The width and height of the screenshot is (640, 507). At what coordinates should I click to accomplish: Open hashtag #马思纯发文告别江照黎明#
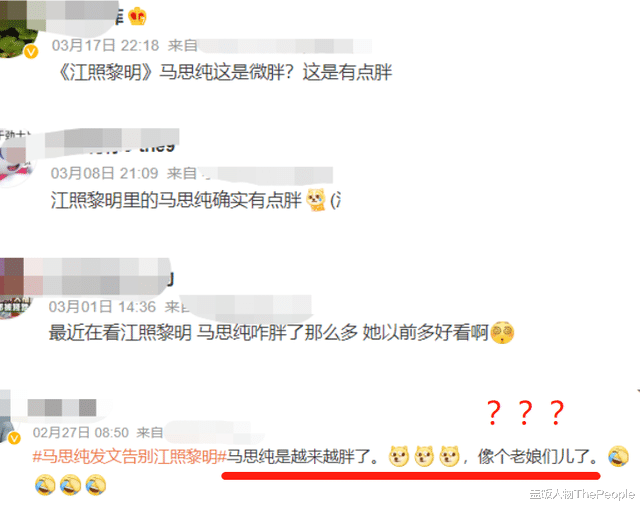129,457
